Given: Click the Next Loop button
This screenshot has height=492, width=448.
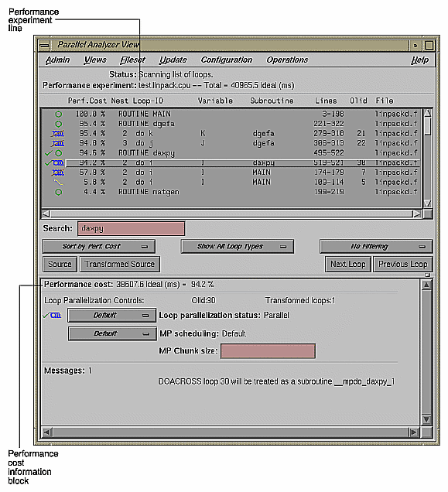Looking at the screenshot, I should [348, 265].
